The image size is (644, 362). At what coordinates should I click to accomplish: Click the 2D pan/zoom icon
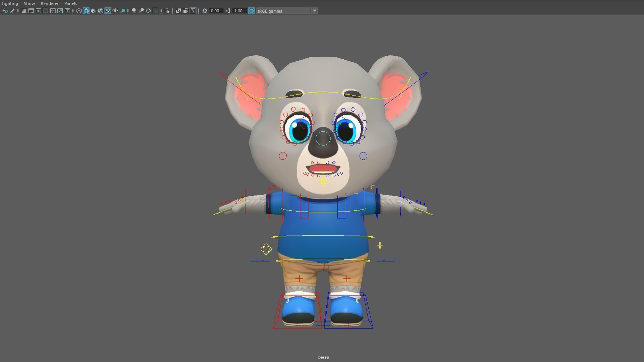(5, 11)
